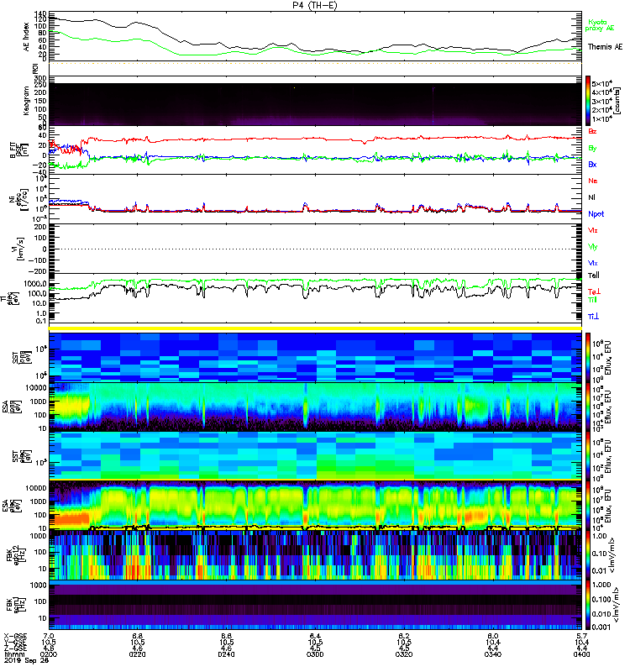Click the SST electrons Eflux color bar

coord(588,455)
